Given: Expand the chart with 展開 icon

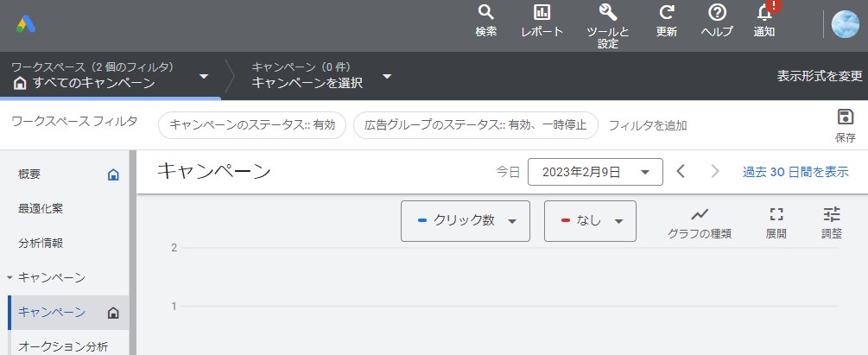Looking at the screenshot, I should pyautogui.click(x=776, y=222).
